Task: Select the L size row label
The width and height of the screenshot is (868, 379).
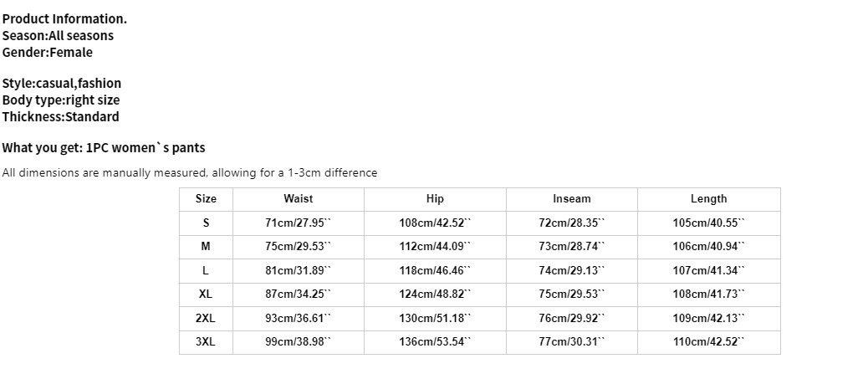Action: pyautogui.click(x=206, y=271)
